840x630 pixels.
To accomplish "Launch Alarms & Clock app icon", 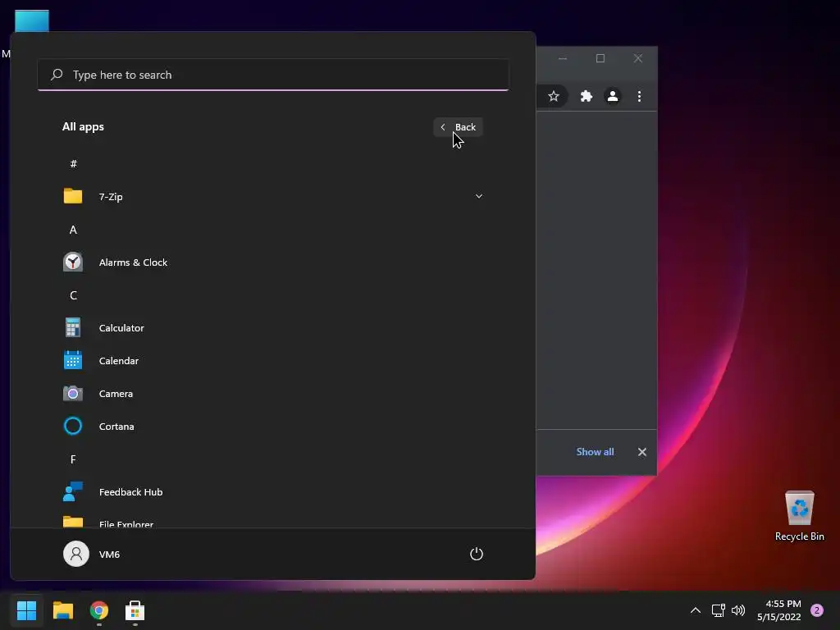I will pos(73,262).
